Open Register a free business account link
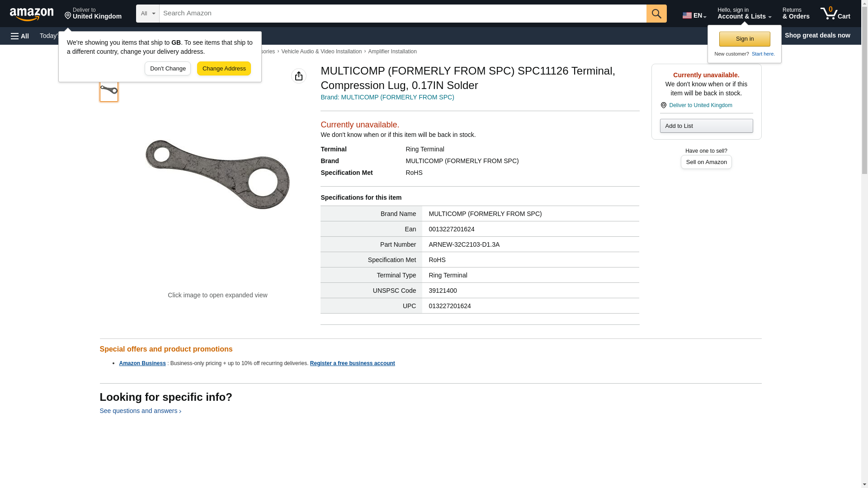Viewport: 868px width, 488px height. [x=352, y=363]
